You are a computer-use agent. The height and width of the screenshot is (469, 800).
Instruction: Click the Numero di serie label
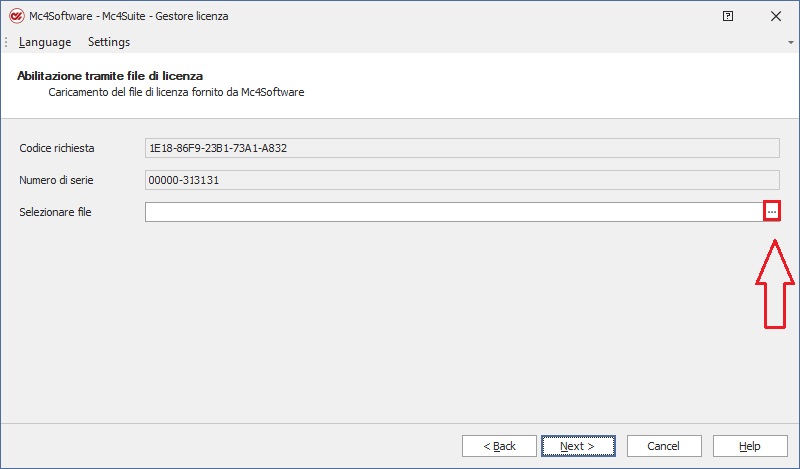point(56,180)
